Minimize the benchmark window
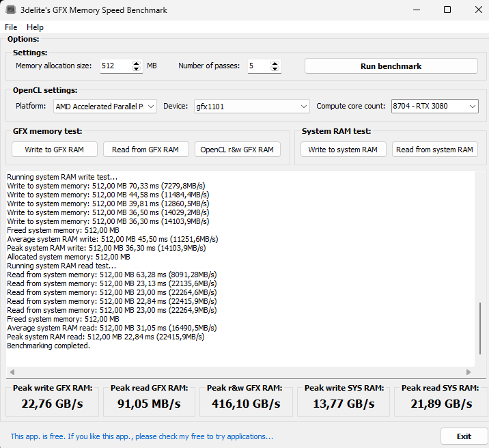 point(417,10)
